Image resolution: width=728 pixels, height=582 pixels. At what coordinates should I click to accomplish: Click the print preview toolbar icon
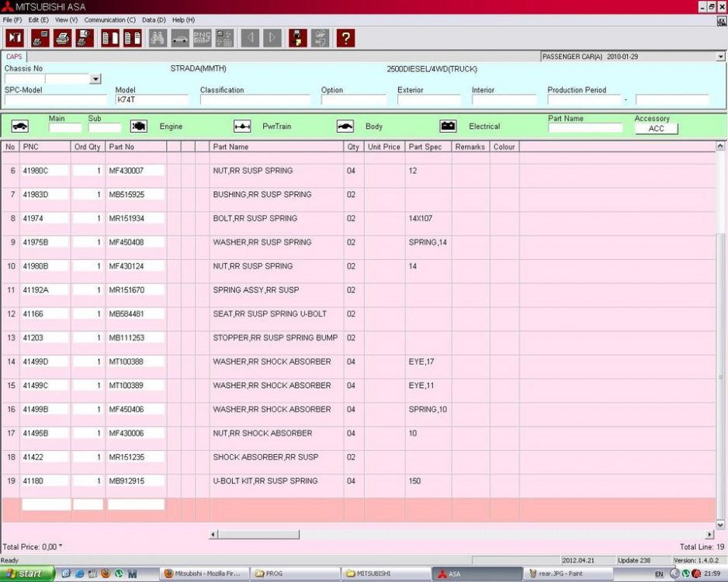point(85,37)
